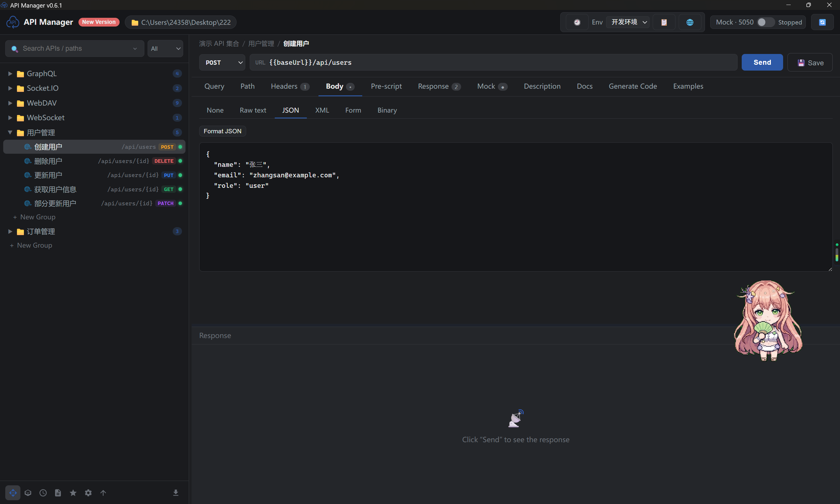The width and height of the screenshot is (840, 504).
Task: Select the blue API collection icon at sidebar bottom
Action: [13, 492]
